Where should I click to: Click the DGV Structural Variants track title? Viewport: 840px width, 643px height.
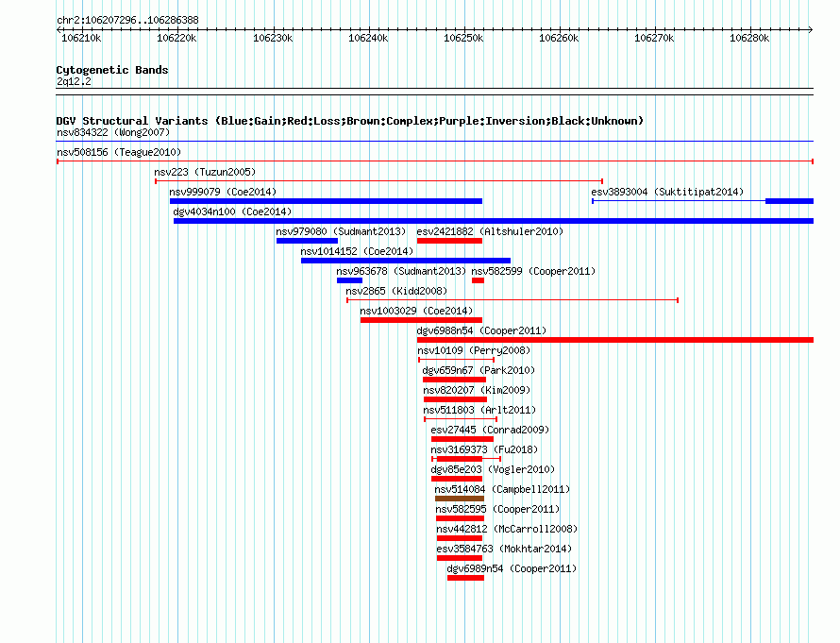(350, 121)
